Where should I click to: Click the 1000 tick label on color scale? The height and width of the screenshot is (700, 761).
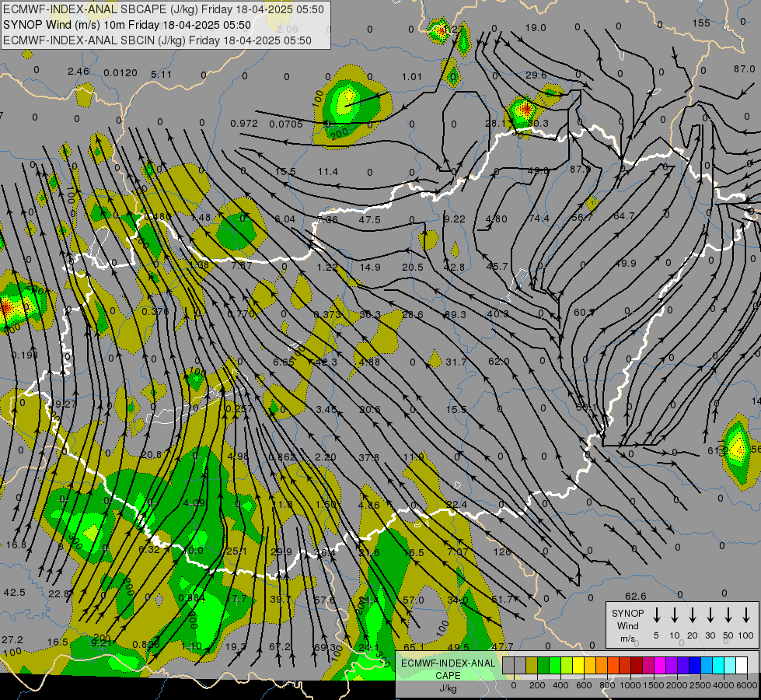coord(630,685)
